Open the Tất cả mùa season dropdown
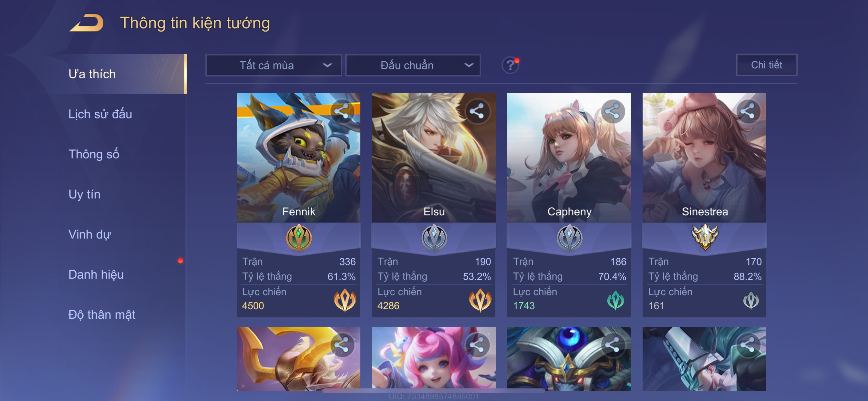 click(x=273, y=65)
